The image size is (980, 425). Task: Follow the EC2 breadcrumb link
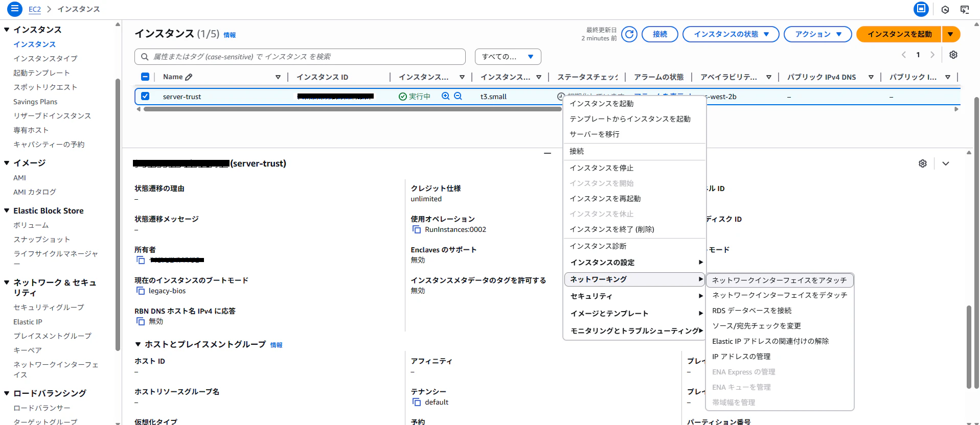pyautogui.click(x=35, y=9)
